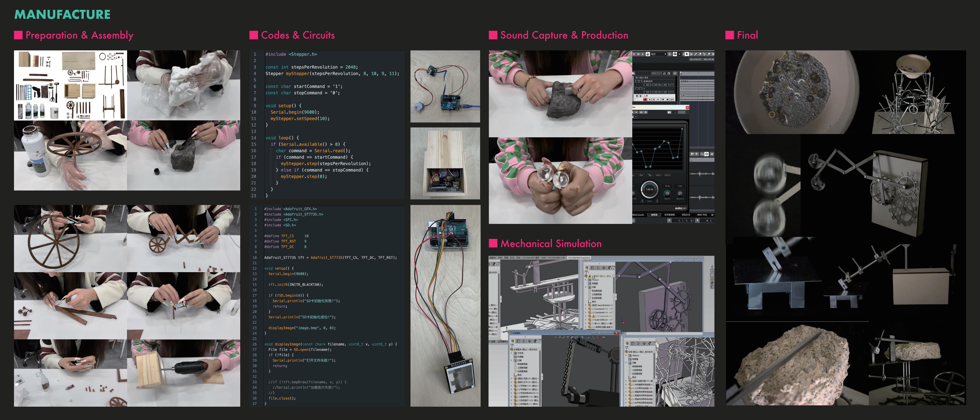Click Zoom to Fit in 总装配体 view toolbar

click(555, 338)
